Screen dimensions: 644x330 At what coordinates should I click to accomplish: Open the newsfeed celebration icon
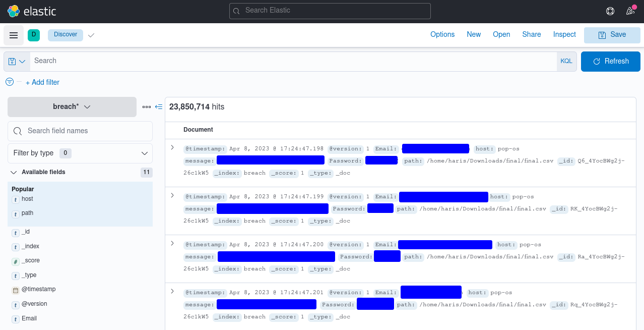(x=630, y=11)
